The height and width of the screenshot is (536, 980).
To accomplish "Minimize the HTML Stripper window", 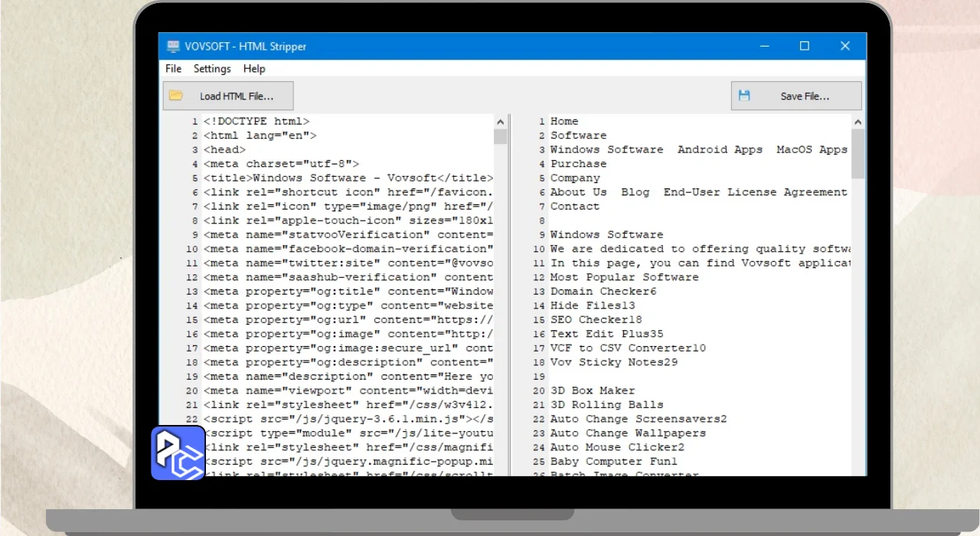I will click(764, 46).
